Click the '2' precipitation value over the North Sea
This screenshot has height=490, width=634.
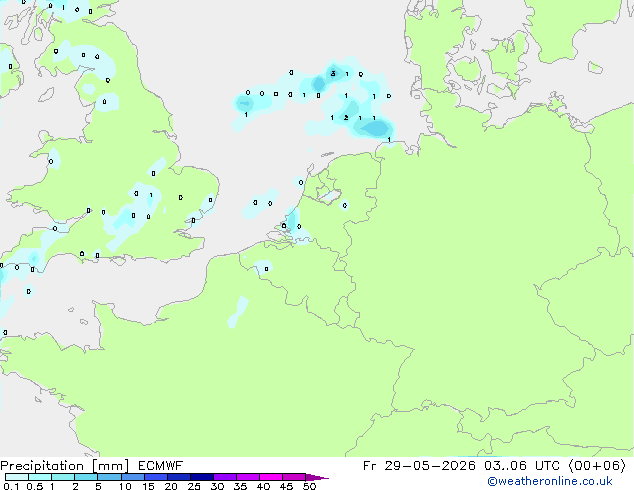click(x=346, y=118)
